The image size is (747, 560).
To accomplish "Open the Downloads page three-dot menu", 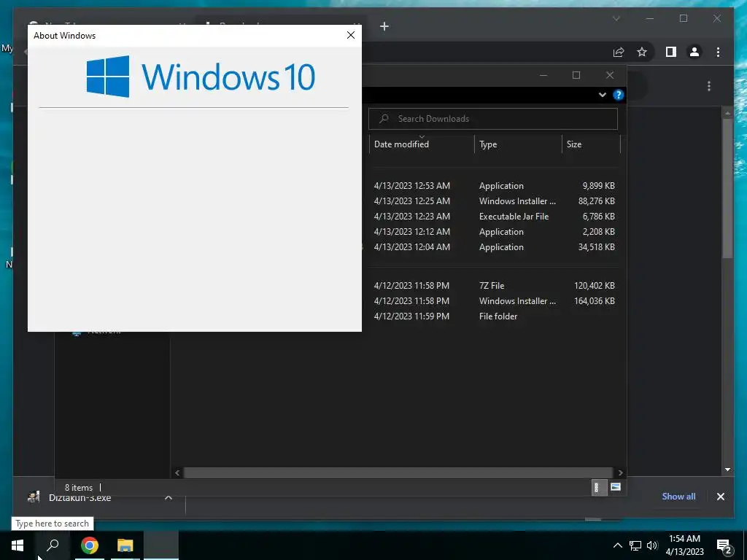I will coord(709,86).
